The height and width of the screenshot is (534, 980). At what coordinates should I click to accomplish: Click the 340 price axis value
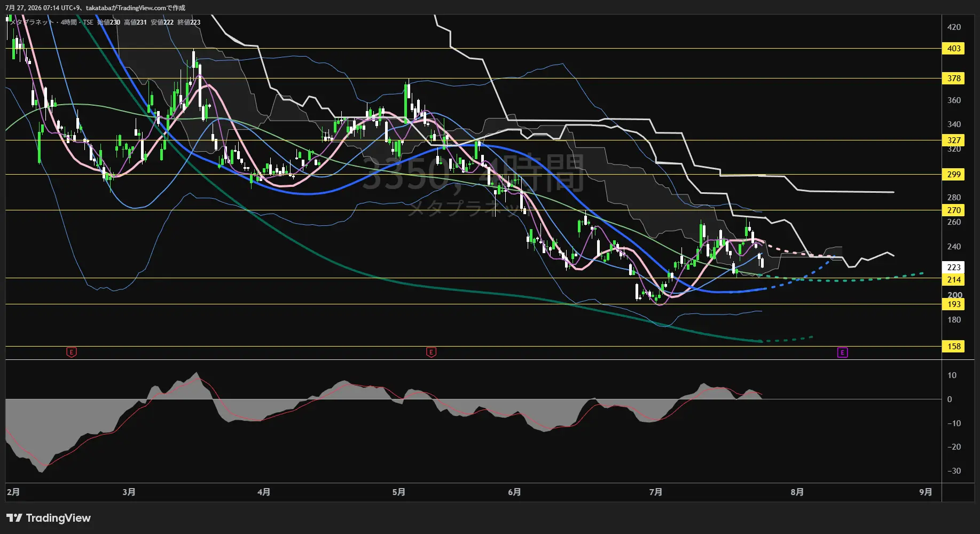954,124
